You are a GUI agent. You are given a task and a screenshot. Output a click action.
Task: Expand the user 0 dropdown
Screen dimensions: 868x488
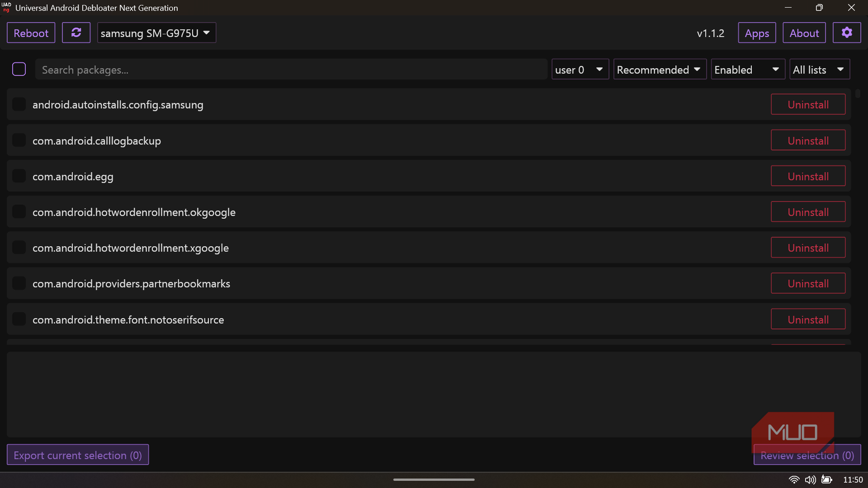click(580, 69)
